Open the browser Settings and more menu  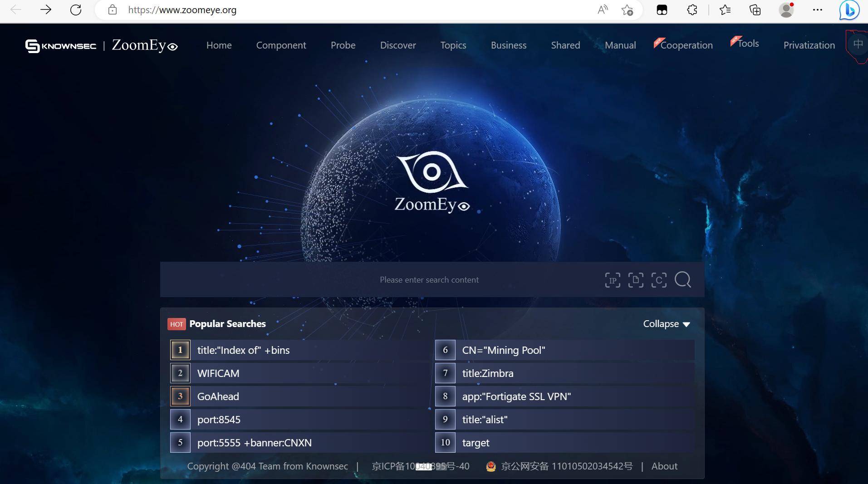click(818, 10)
